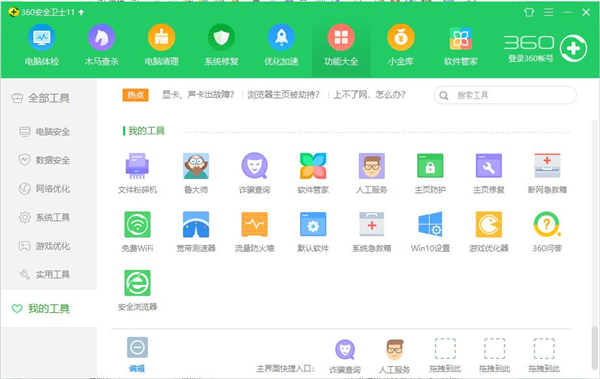Launch 宽带测速器 tool

(196, 232)
